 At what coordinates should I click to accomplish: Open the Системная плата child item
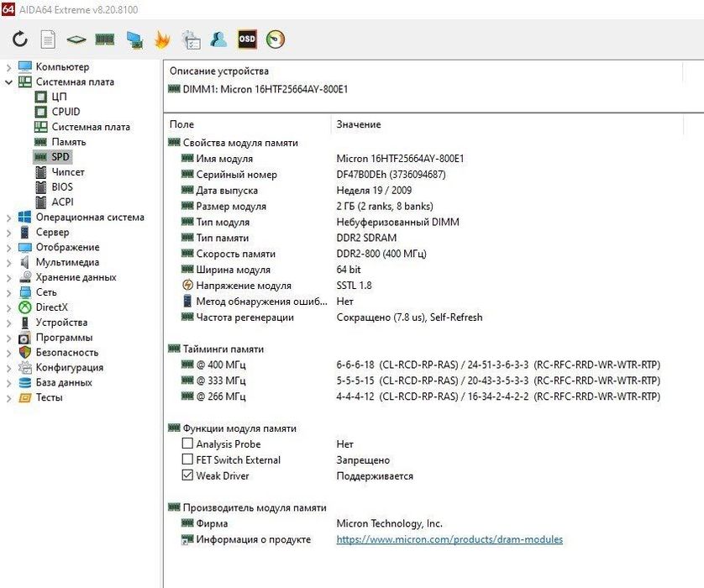click(91, 127)
